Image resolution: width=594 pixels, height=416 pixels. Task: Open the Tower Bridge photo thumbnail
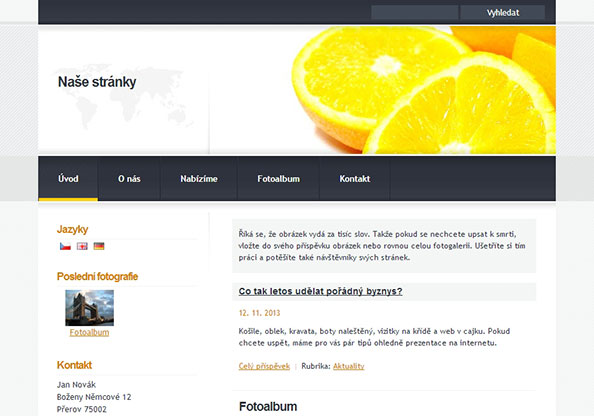89,308
